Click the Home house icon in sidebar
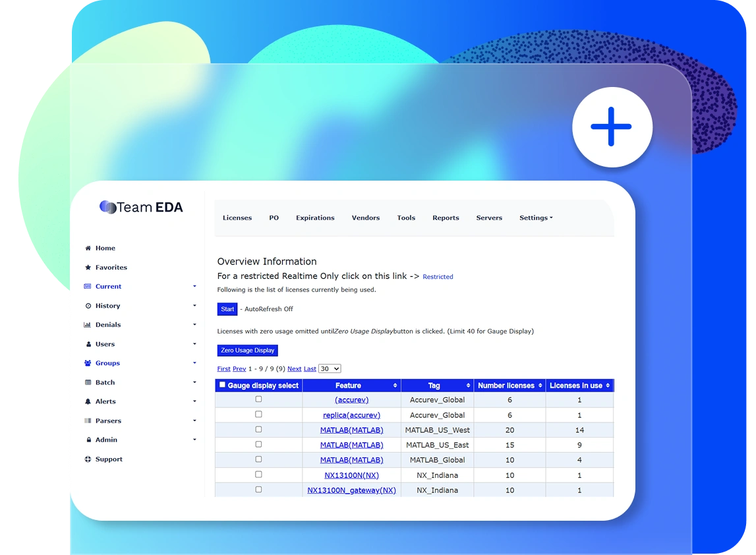 88,248
